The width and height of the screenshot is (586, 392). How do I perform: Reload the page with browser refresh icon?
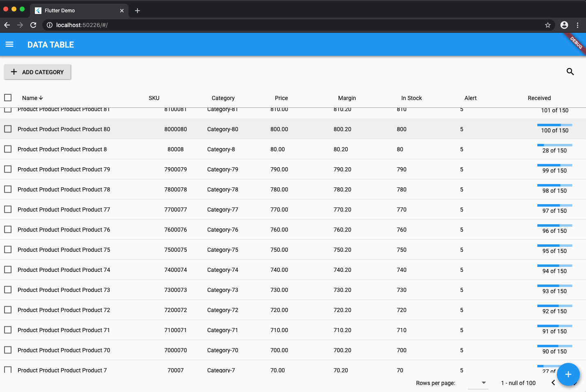[x=33, y=25]
